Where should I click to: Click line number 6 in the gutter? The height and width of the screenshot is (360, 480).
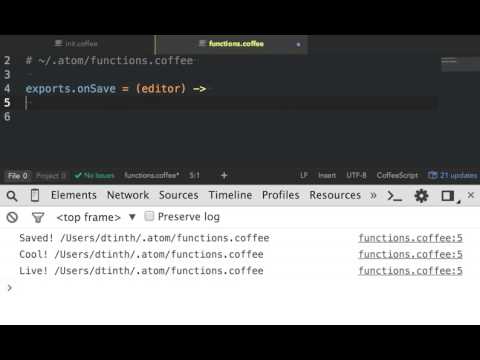(x=7, y=116)
